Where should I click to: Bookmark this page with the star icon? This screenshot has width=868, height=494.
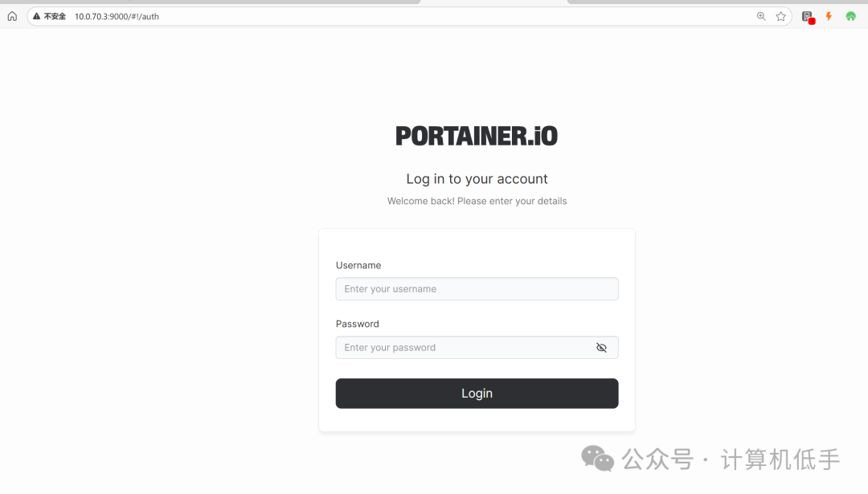pos(781,17)
